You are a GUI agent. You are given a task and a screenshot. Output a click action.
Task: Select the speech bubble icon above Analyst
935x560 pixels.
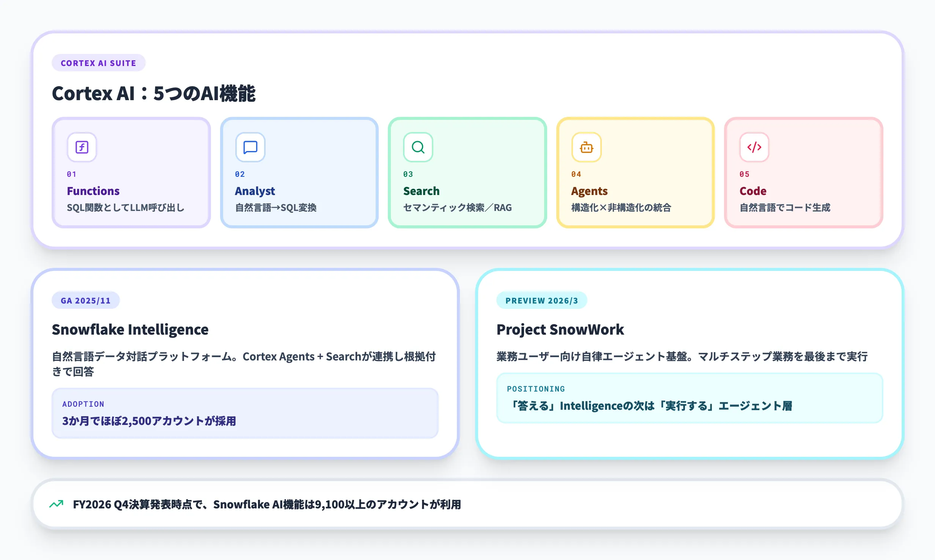coord(250,148)
